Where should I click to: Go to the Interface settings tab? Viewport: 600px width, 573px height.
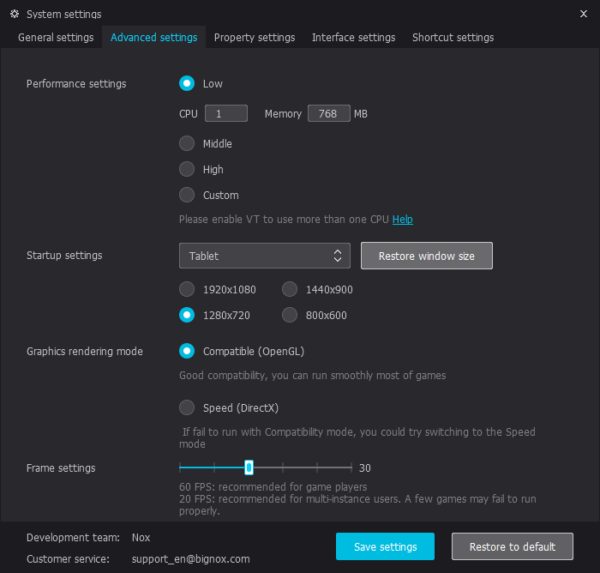354,37
